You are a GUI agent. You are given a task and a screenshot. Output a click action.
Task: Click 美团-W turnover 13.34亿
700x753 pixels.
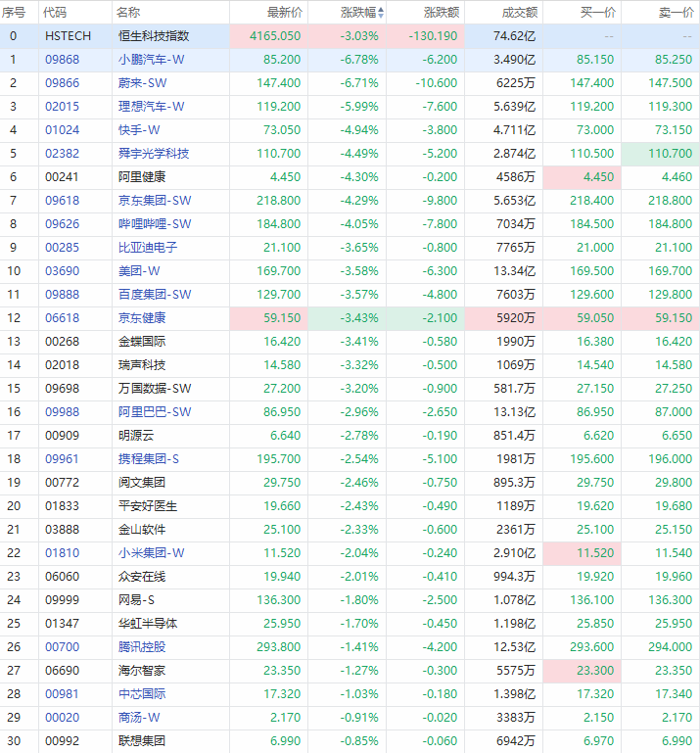pos(515,271)
